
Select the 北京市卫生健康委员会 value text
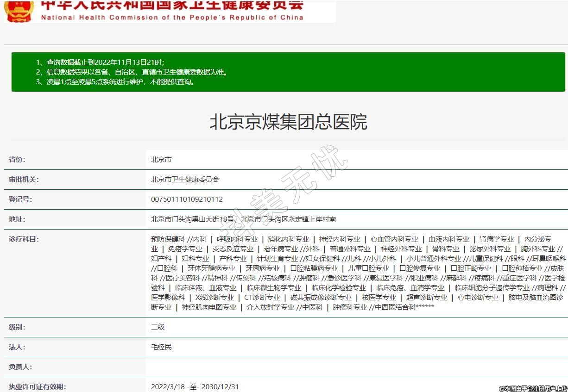tap(185, 180)
